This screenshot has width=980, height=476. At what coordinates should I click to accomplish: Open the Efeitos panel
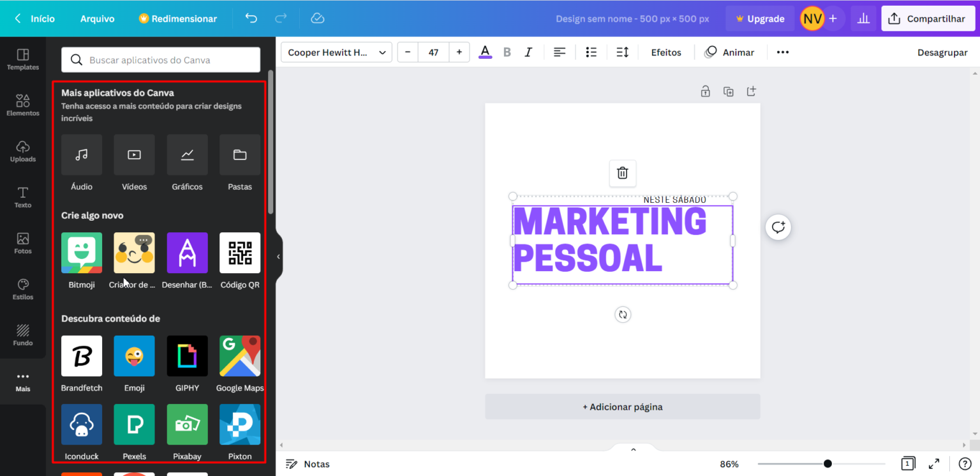[666, 52]
